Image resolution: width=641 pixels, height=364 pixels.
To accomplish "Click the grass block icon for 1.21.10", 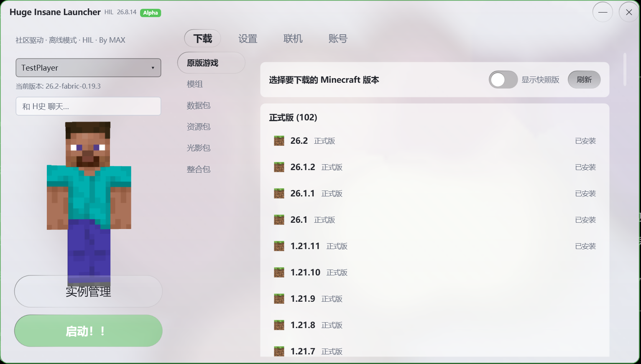I will click(x=279, y=272).
